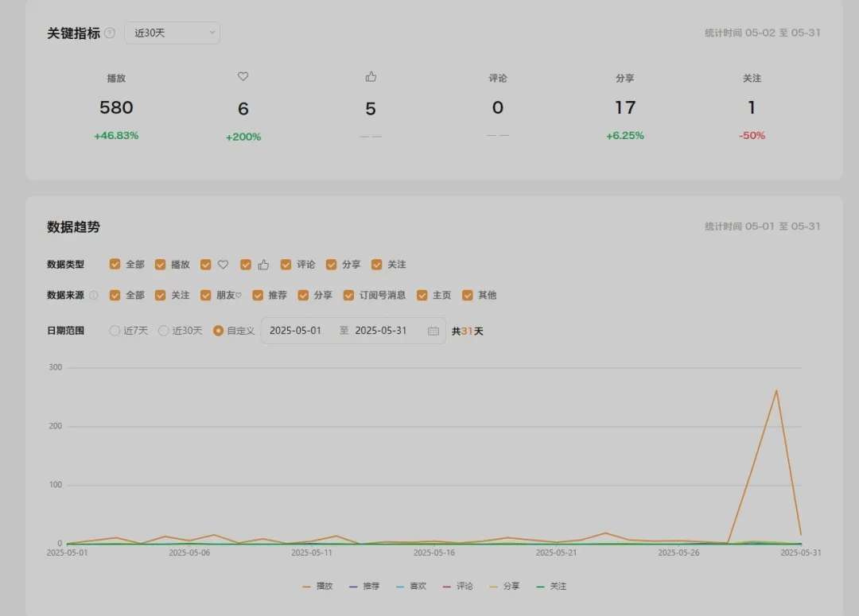Disable the 推荐 data source checkbox
The image size is (859, 616).
coord(258,295)
